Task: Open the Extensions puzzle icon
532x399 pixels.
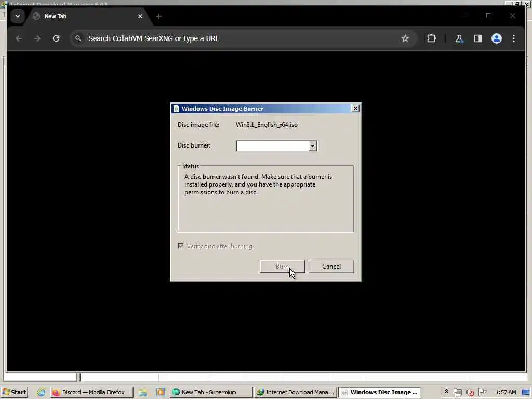Action: coord(431,38)
